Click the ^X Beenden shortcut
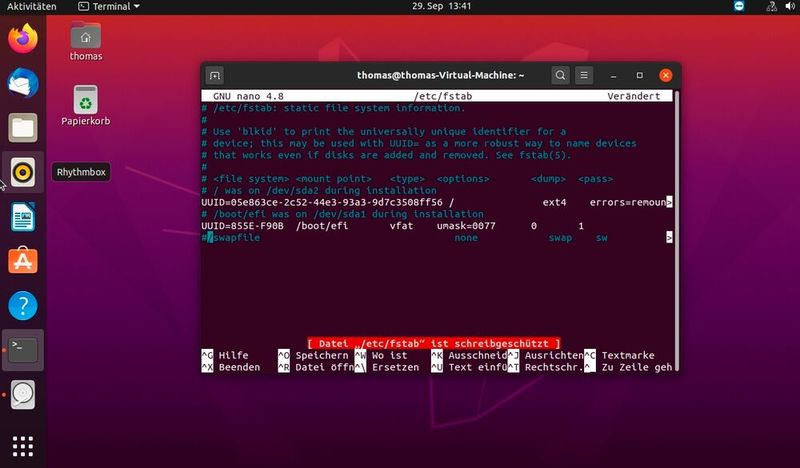800x468 pixels. [231, 367]
